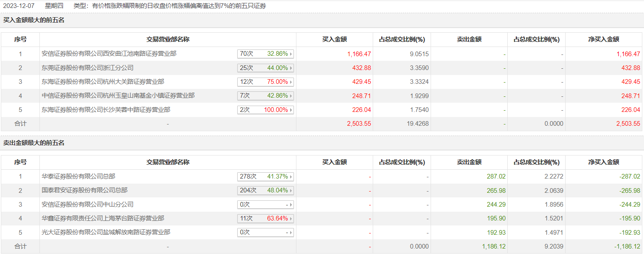Click 交易营业部名称 header in bottom table
Viewport: 644px width, 254px height.
[168, 162]
